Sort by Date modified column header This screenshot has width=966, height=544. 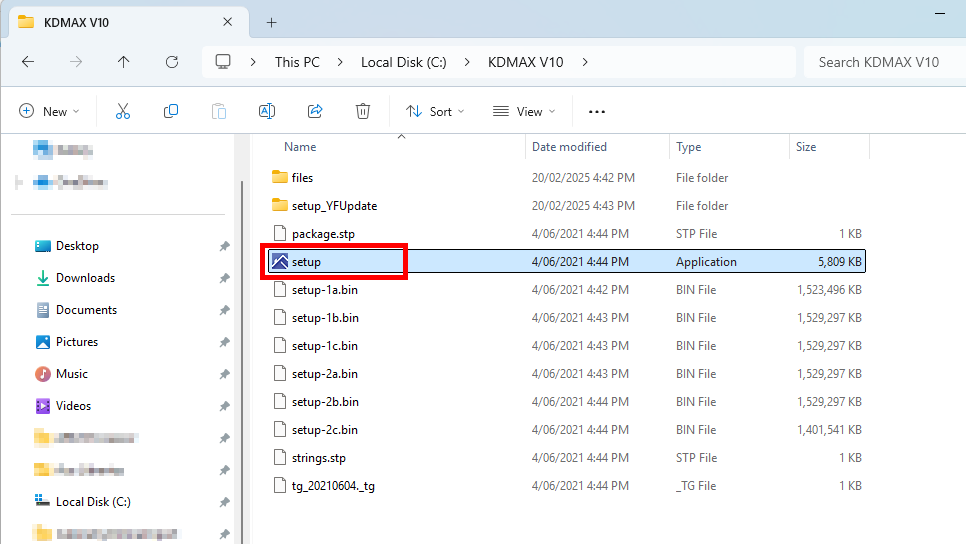coord(569,147)
